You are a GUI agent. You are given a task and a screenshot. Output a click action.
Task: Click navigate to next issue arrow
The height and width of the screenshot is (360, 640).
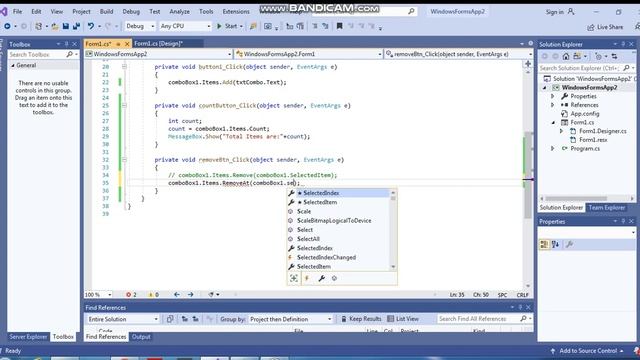click(x=191, y=294)
